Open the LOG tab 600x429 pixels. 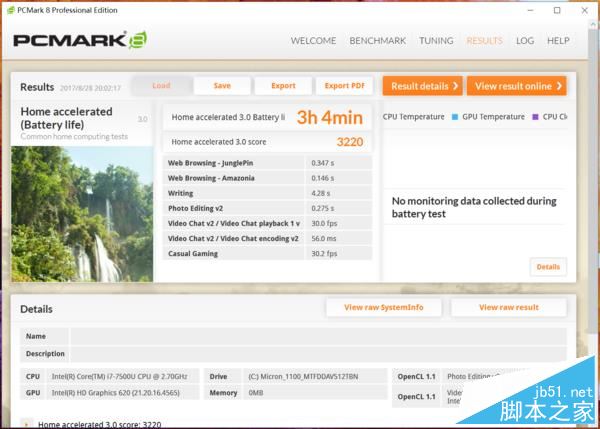tap(525, 41)
